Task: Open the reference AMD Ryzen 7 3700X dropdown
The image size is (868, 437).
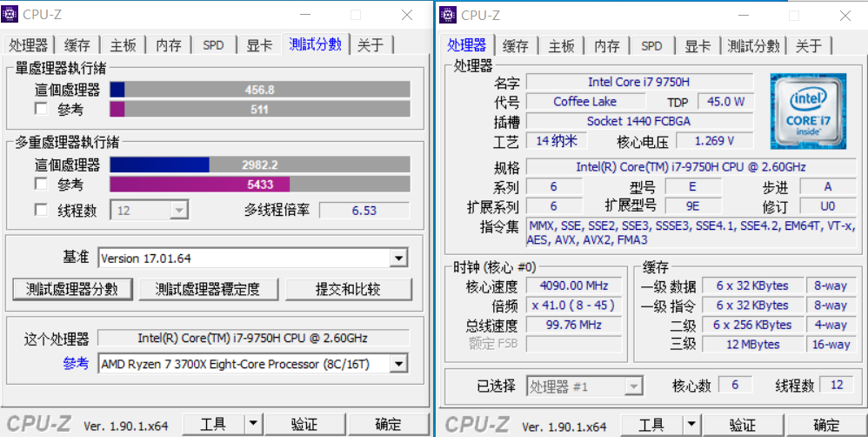Action: (x=253, y=364)
